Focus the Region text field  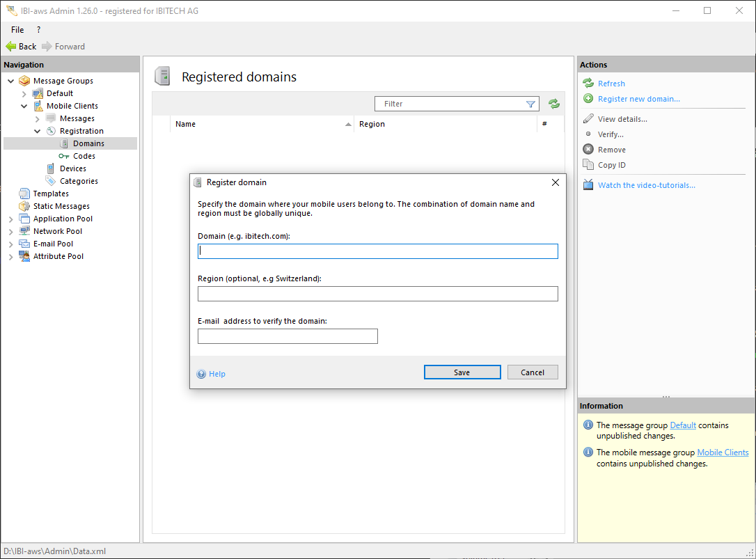(x=377, y=294)
